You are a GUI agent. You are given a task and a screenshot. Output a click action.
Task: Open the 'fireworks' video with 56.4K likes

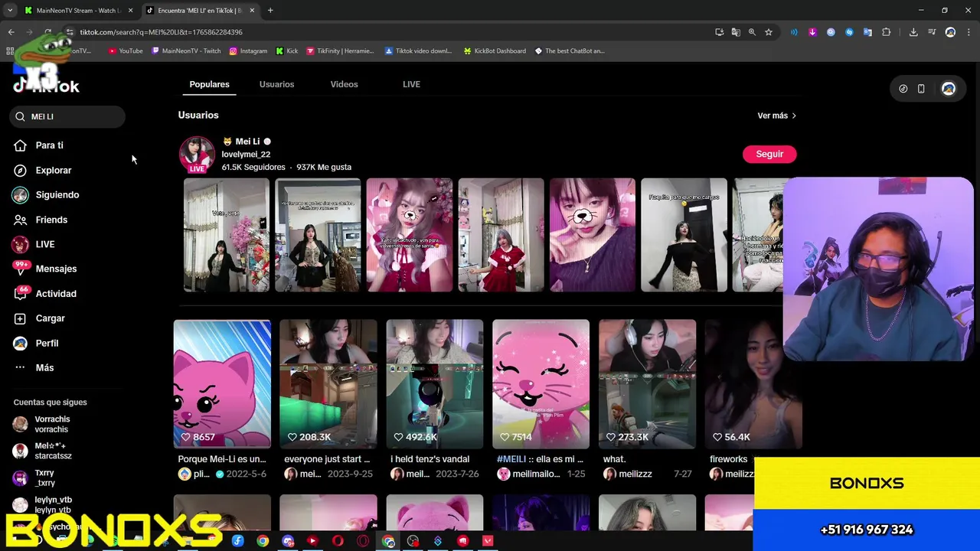(753, 384)
